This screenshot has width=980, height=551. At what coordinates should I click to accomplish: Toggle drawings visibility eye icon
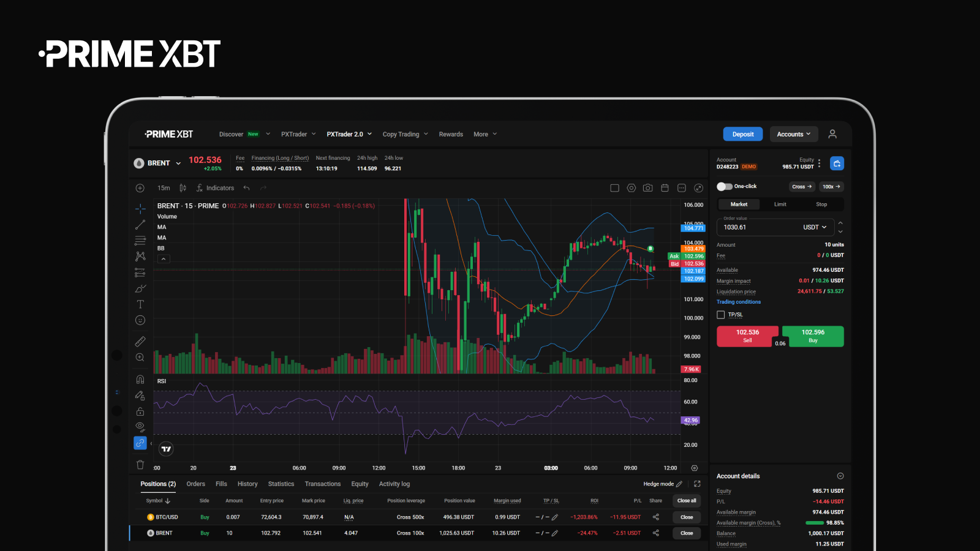(x=140, y=426)
